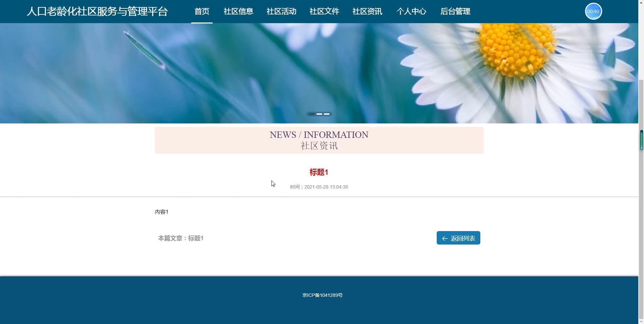Click the 00:40 timer circle icon

593,11
